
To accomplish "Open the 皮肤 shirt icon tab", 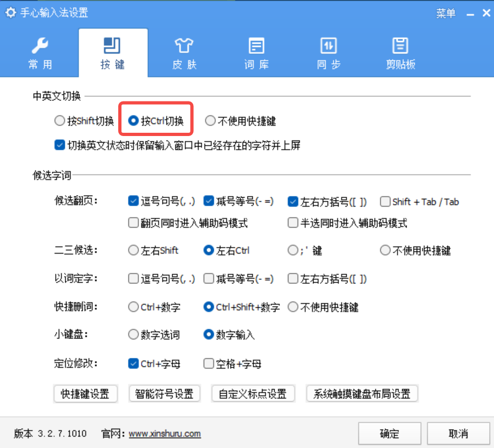I will point(184,45).
